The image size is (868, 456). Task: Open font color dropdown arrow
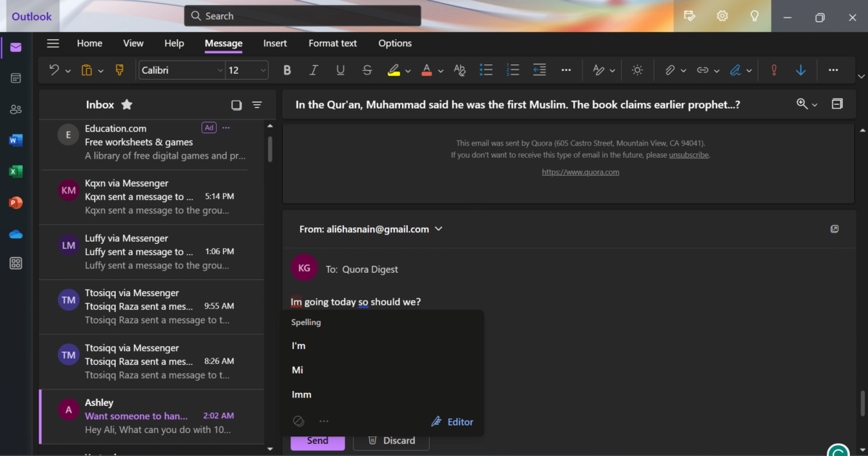[x=441, y=72]
